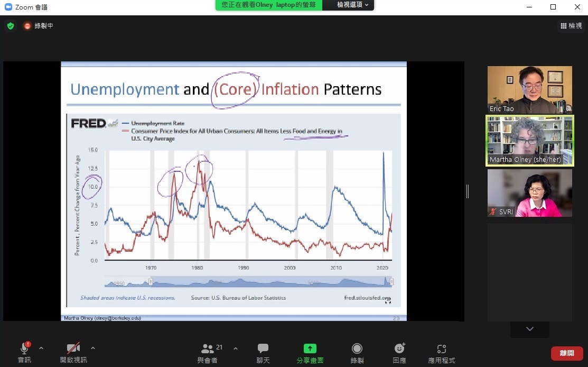Open the View layout menu top right

click(x=571, y=26)
